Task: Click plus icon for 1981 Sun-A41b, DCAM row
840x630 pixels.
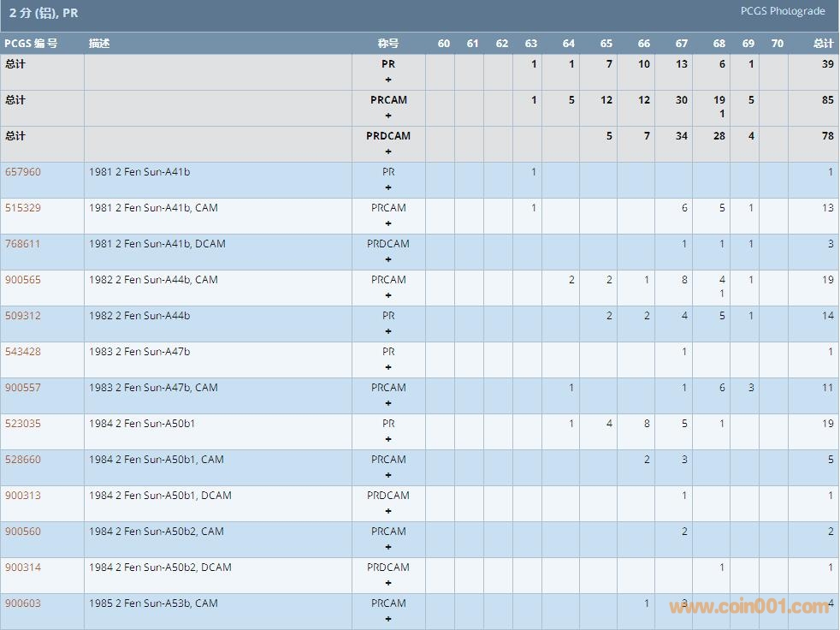Action: [x=388, y=259]
